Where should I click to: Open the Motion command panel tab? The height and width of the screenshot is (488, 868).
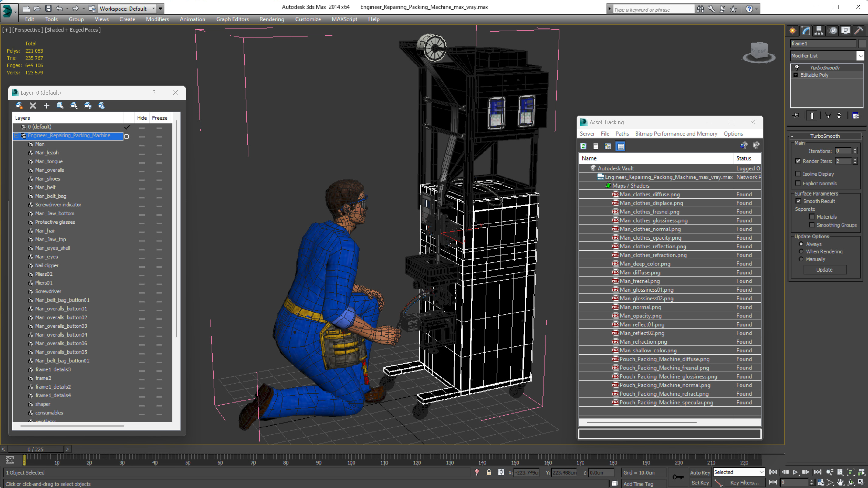coord(833,31)
